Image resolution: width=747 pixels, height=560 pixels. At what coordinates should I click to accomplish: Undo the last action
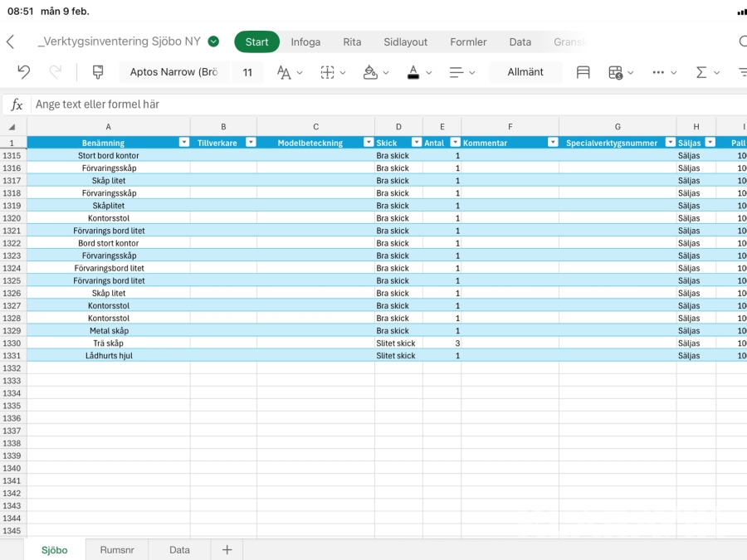[23, 72]
